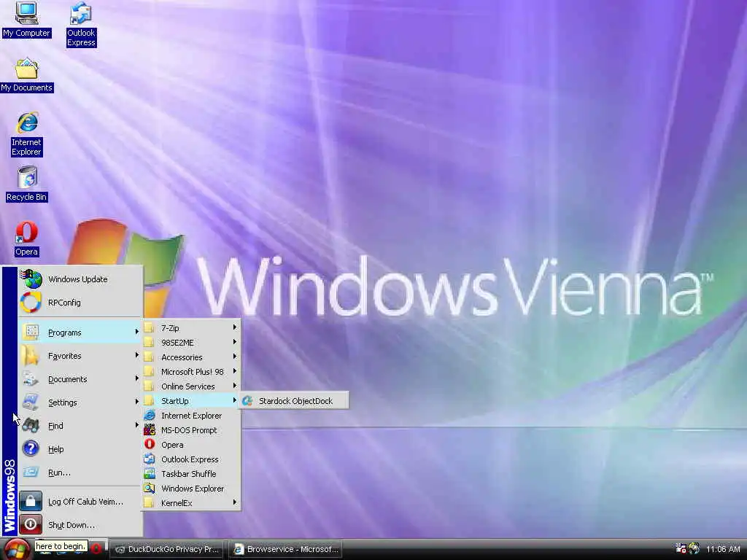Click Outlook Express icon in Programs submenu
747x560 pixels.
[150, 459]
